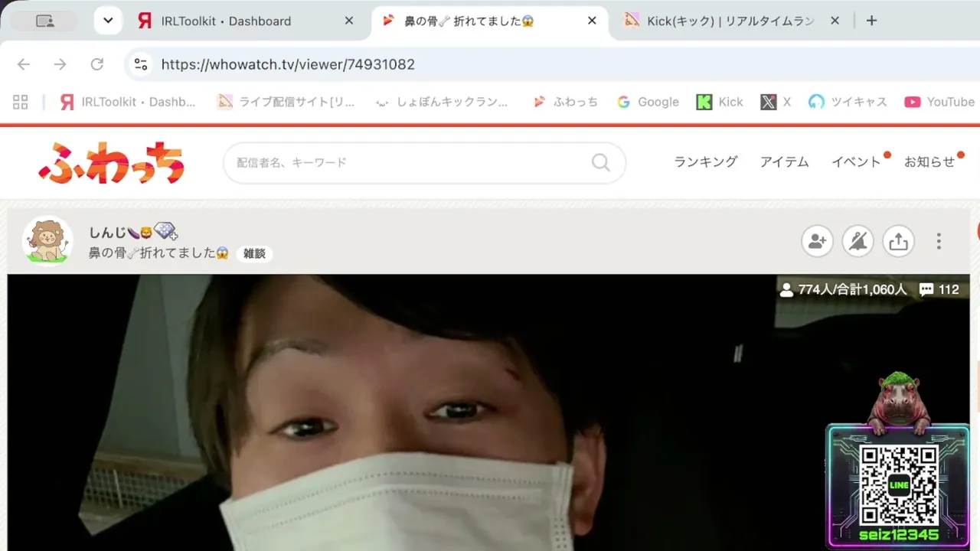Toggle the notification bell mute icon
The height and width of the screenshot is (551, 980).
[858, 242]
